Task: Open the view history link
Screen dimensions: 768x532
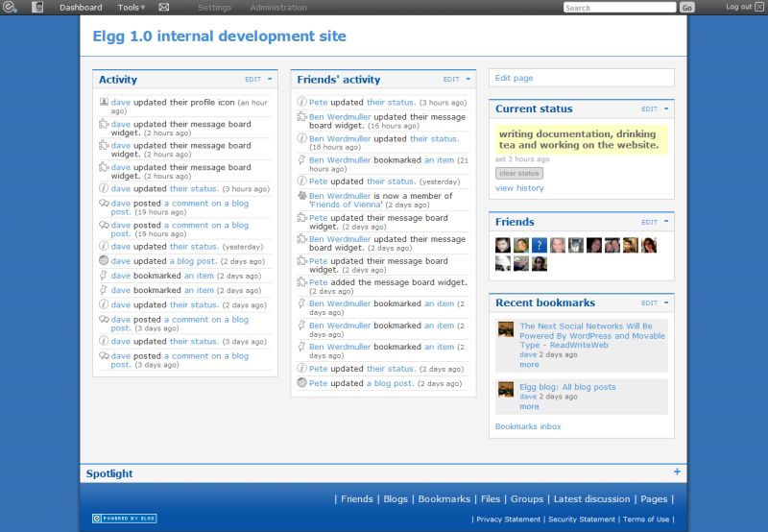Action: pyautogui.click(x=519, y=188)
